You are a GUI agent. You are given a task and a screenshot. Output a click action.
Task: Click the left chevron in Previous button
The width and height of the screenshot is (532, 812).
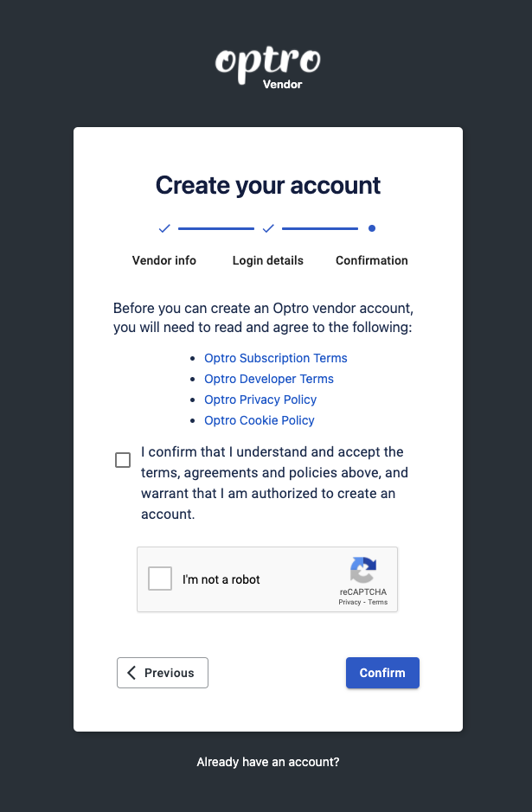tap(131, 673)
